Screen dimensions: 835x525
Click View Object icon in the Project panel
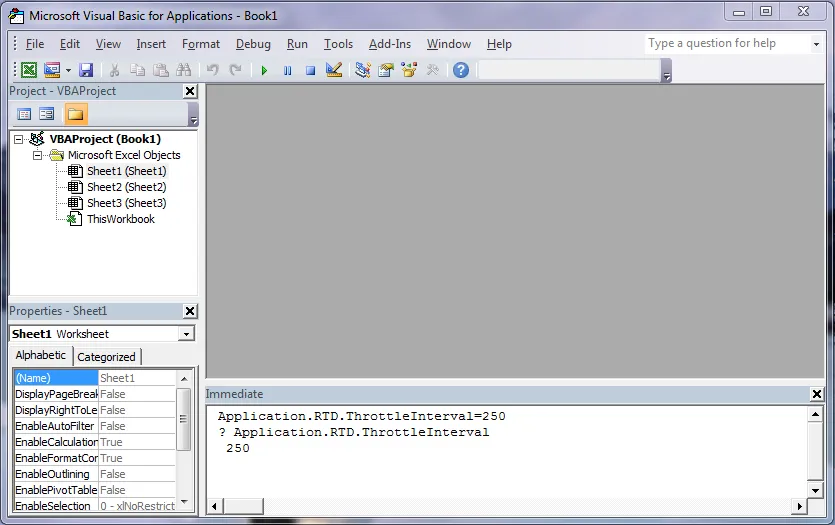pyautogui.click(x=47, y=114)
